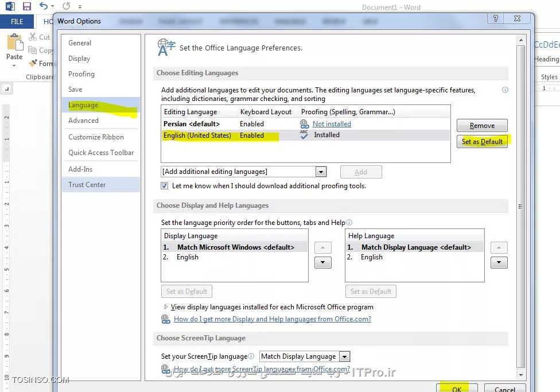Open Customize Quick Access Toolbar dropdown
The height and width of the screenshot is (392, 560).
[80, 6]
